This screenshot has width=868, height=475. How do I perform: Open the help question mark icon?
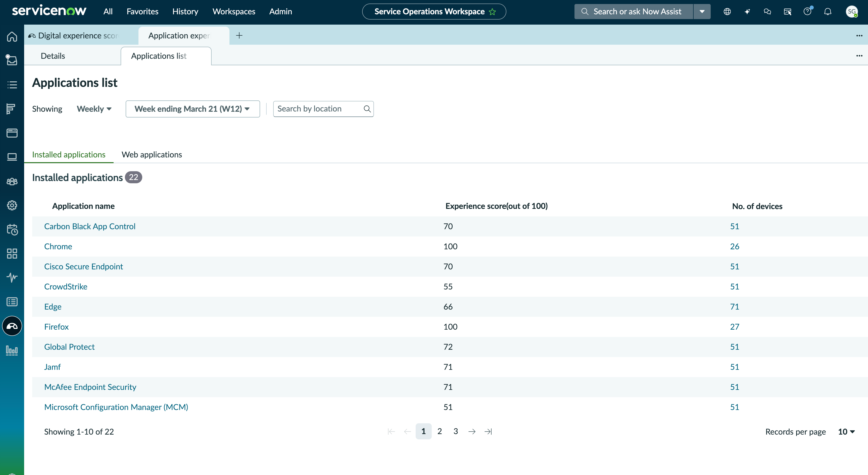coord(807,12)
